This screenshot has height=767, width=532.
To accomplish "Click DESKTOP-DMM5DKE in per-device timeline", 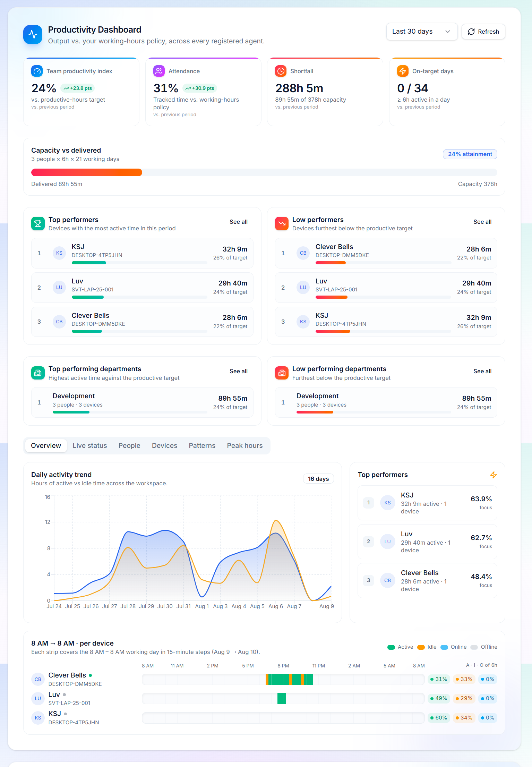I will tap(75, 684).
